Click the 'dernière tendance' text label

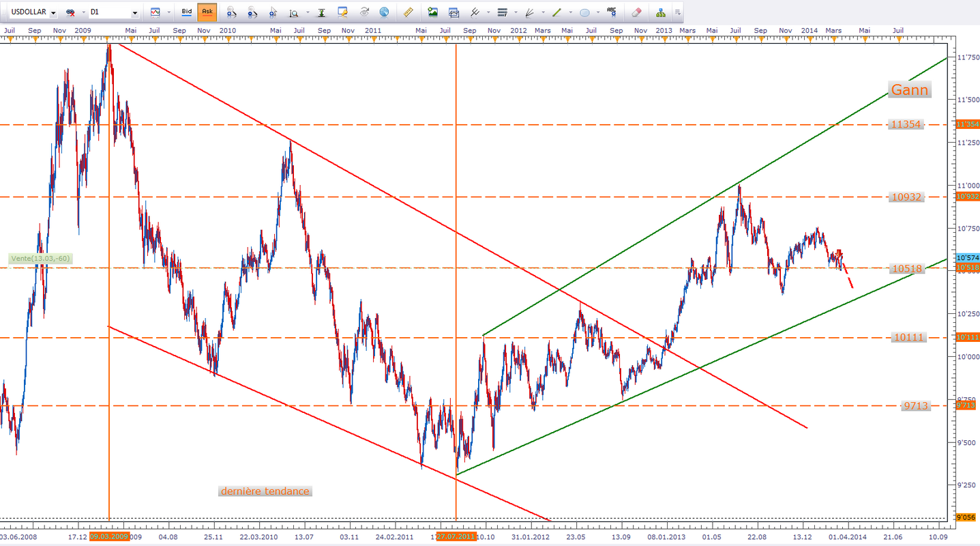point(265,491)
